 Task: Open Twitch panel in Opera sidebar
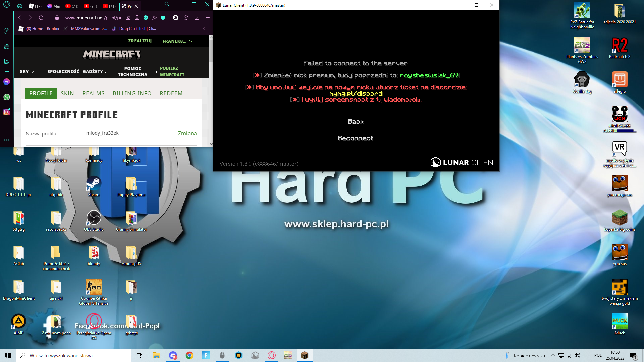7,61
